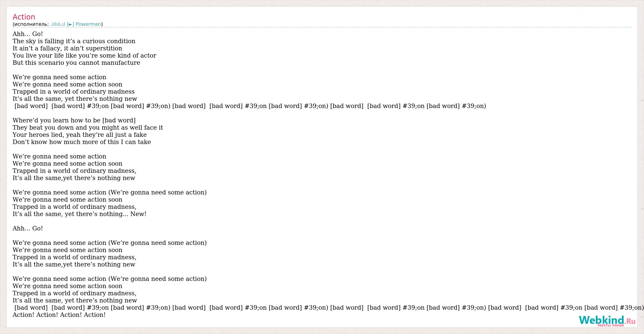Click the line 'It ain't a fallacy, it ain't superstition'

(67, 48)
